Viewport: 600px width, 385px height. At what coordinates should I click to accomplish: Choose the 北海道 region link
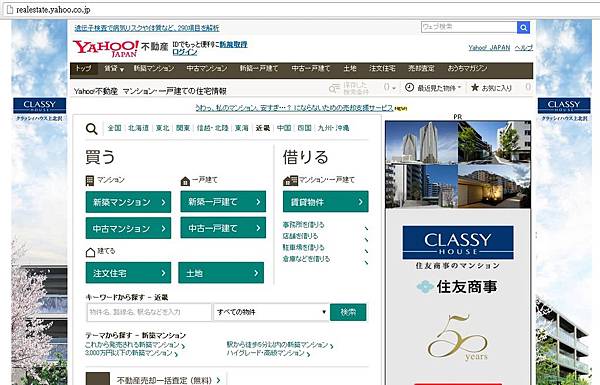138,128
